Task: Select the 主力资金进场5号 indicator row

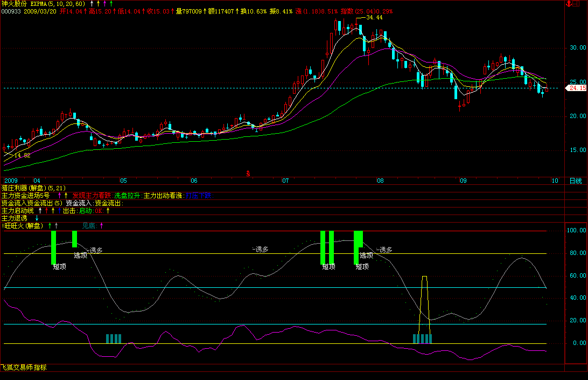Action: tap(25, 195)
